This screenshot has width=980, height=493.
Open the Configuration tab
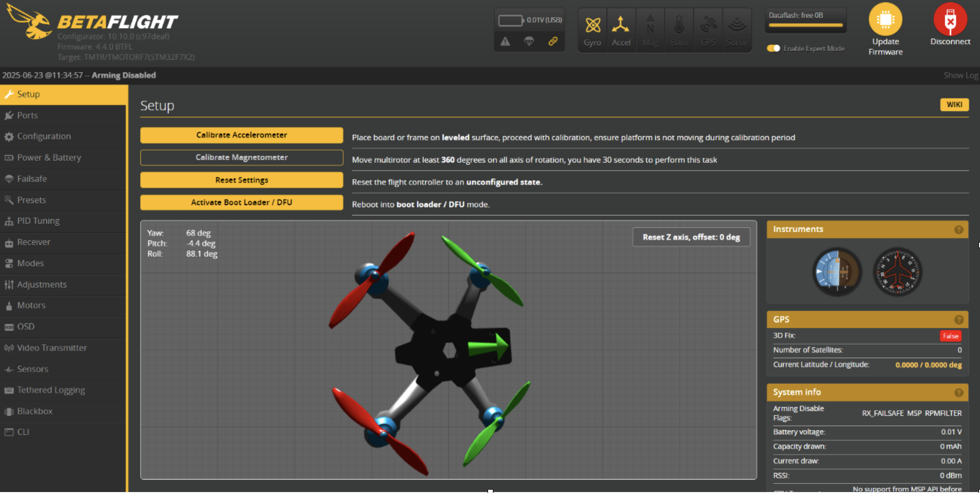coord(63,137)
